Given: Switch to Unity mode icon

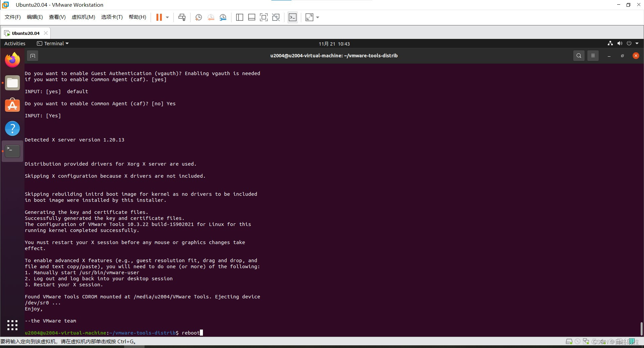Looking at the screenshot, I should coord(276,17).
